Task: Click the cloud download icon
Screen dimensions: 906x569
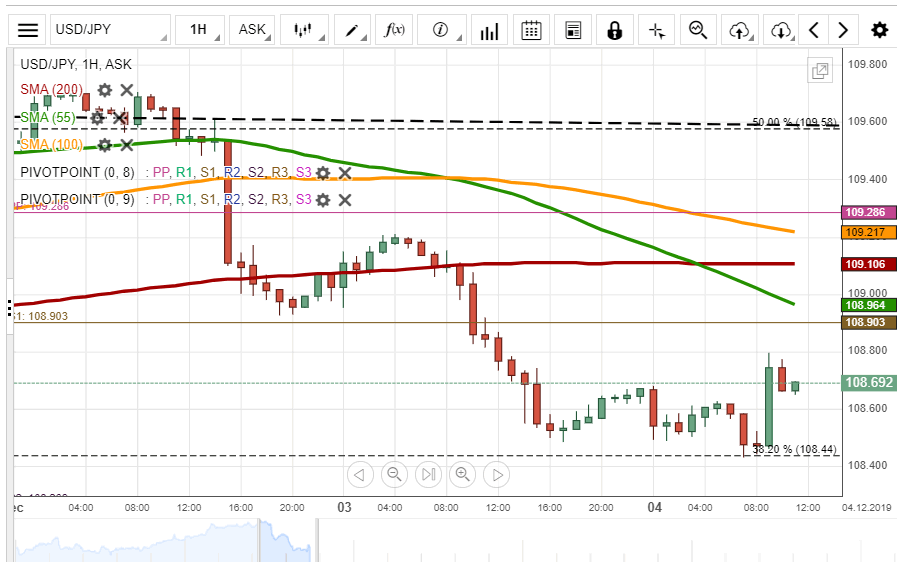Action: [781, 30]
